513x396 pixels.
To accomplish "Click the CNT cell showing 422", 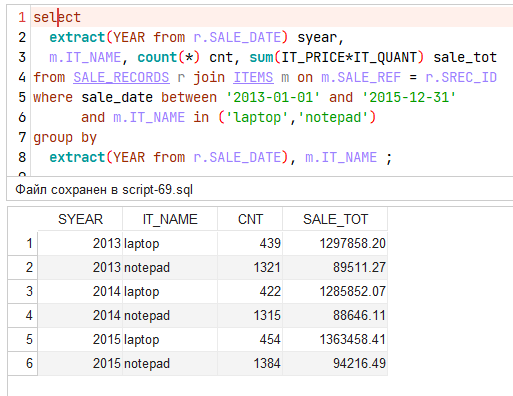I will pos(250,291).
